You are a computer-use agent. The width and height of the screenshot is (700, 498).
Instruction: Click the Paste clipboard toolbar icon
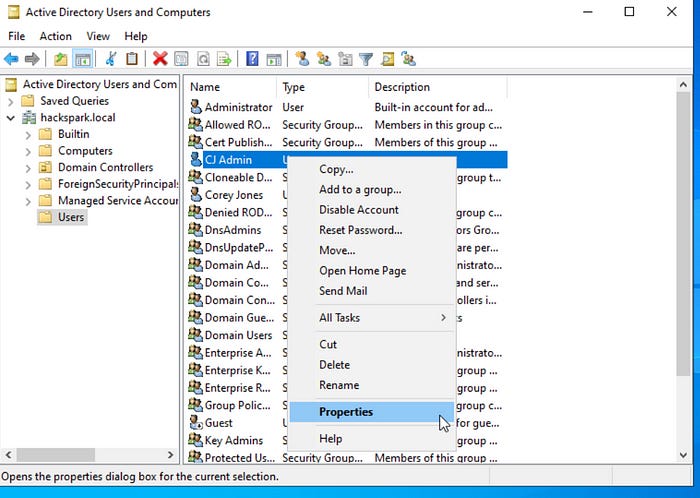132,59
